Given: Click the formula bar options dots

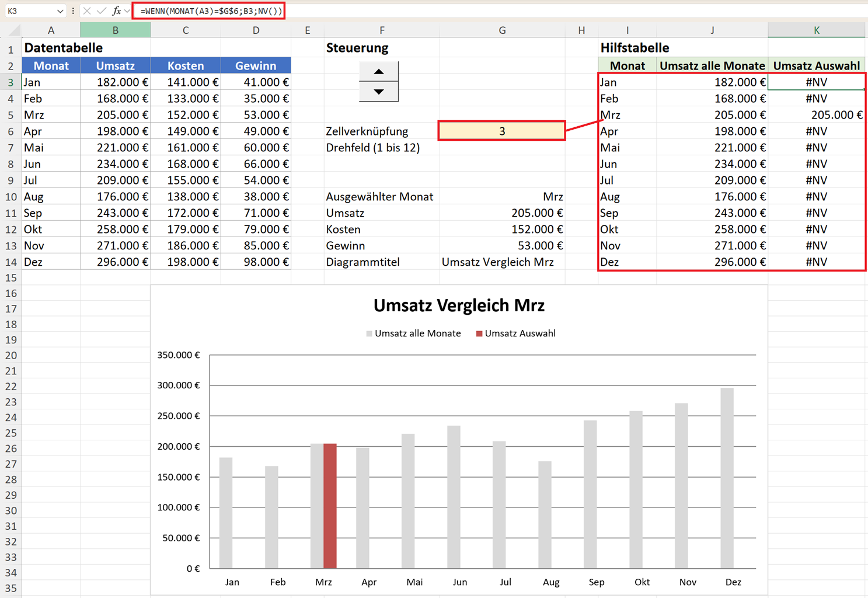Looking at the screenshot, I should point(73,11).
